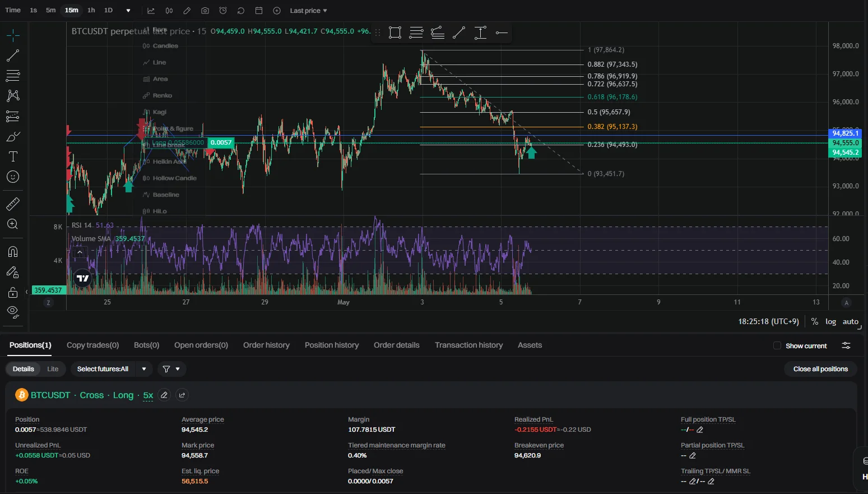Select the text annotation tool
Screen dimensions: 868x494
pyautogui.click(x=12, y=157)
